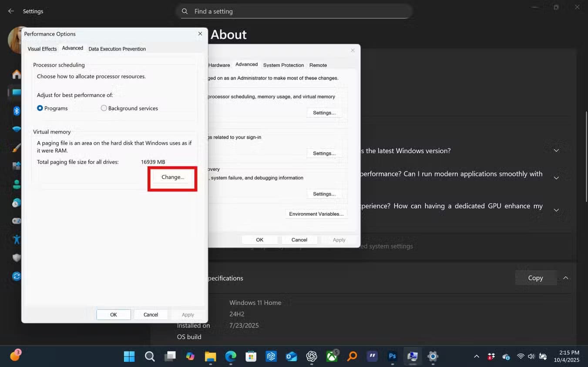588x367 pixels.
Task: Open Windows Update icon in sidebar
Action: (17, 276)
